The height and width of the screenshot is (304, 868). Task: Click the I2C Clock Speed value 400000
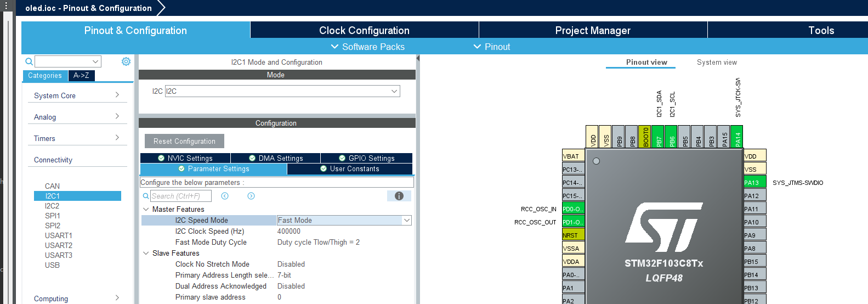click(289, 231)
